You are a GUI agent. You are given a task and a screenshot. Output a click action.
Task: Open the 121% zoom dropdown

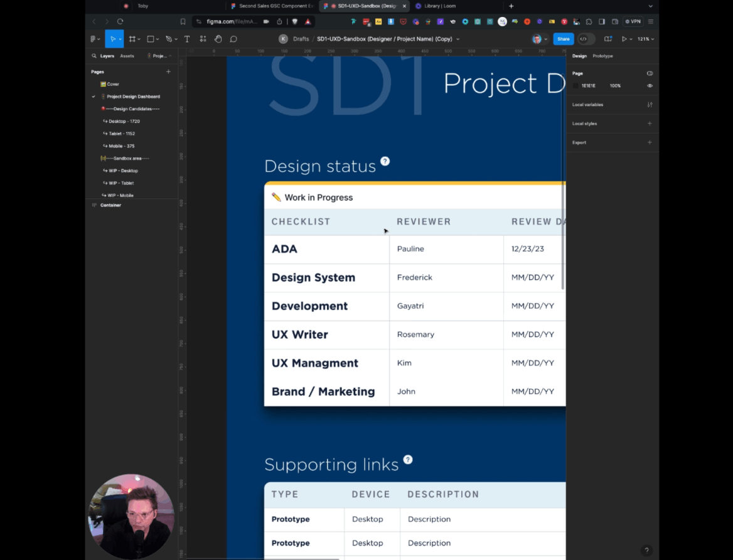[646, 39]
